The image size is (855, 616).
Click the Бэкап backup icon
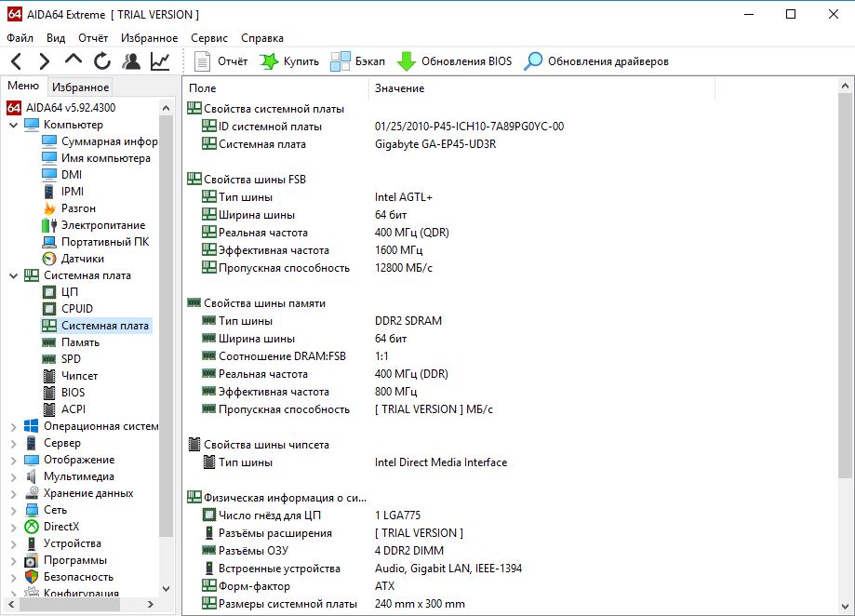pyautogui.click(x=341, y=61)
